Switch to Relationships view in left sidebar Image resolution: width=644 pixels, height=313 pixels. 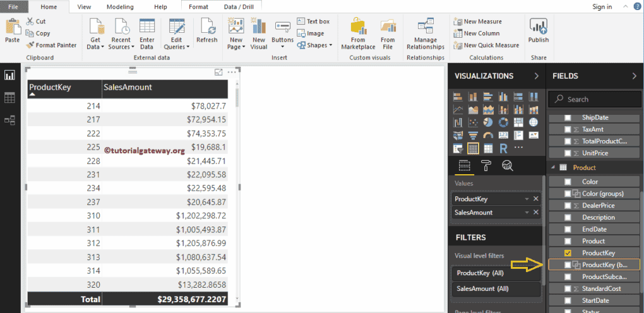click(x=9, y=120)
